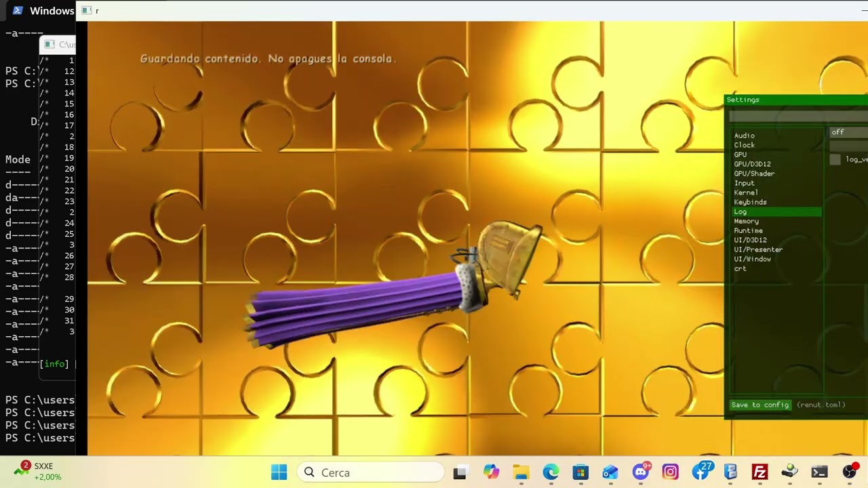Select the GPU settings category

(x=740, y=155)
